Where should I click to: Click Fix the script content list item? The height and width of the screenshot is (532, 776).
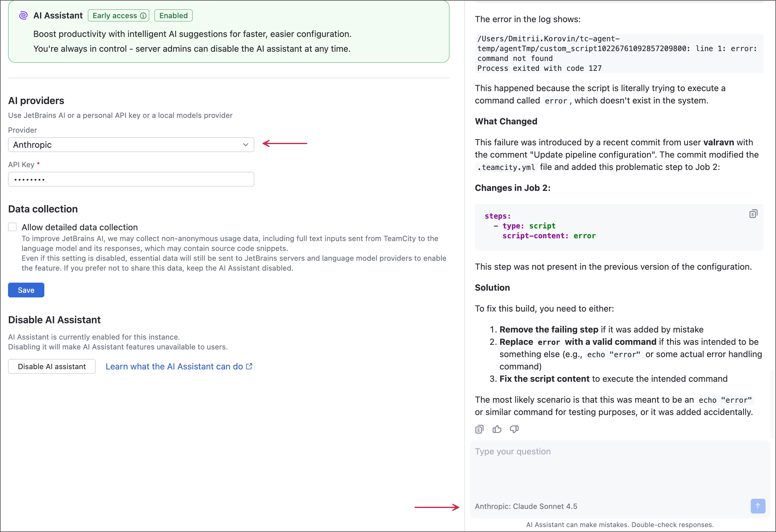pos(613,379)
